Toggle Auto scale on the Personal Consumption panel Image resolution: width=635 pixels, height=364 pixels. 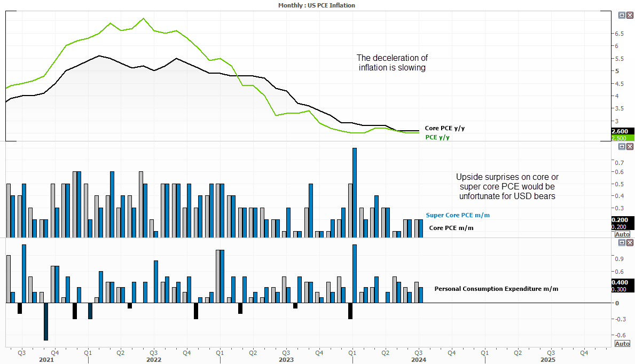coord(623,343)
